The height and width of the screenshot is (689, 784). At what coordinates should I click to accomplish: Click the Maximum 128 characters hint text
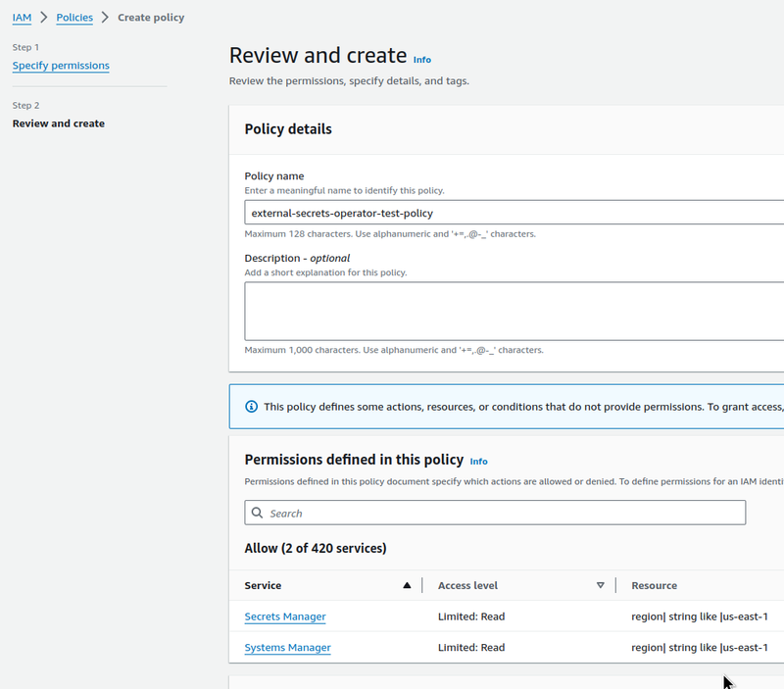pos(390,234)
